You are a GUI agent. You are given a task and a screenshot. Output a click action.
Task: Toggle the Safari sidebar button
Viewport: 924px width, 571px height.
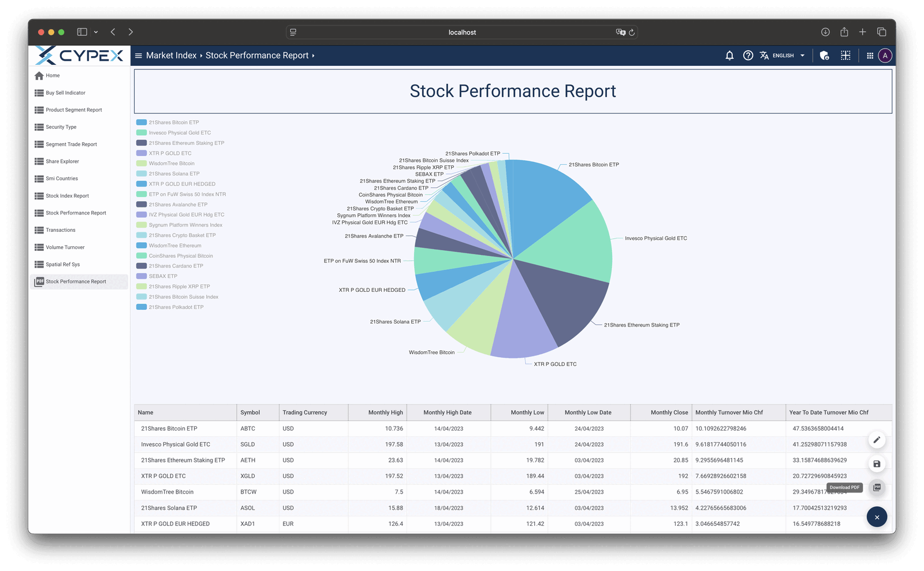[82, 32]
